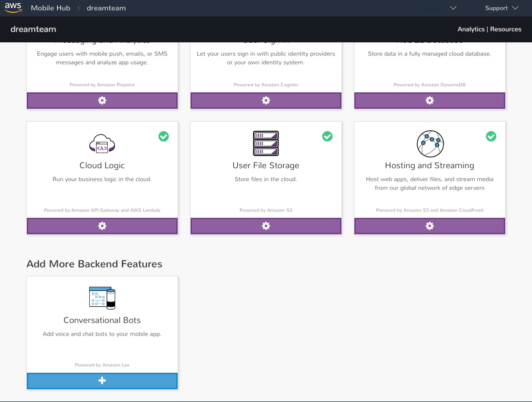
Task: Open the Conversational Bots title
Action: (x=102, y=320)
